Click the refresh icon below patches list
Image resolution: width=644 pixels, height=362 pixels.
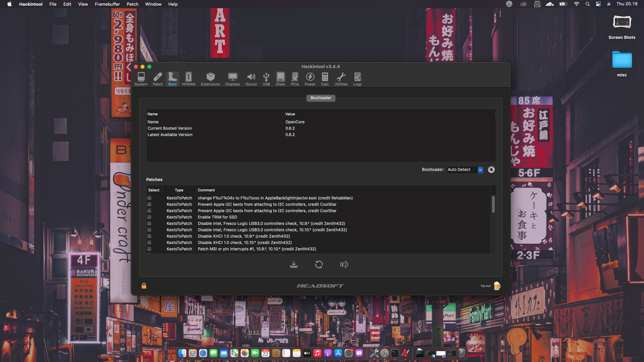pyautogui.click(x=319, y=265)
